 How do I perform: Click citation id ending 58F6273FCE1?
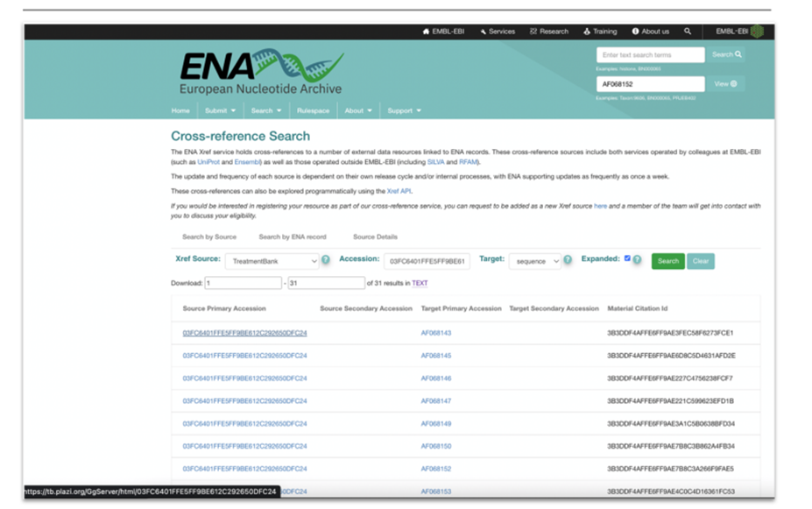(x=670, y=333)
